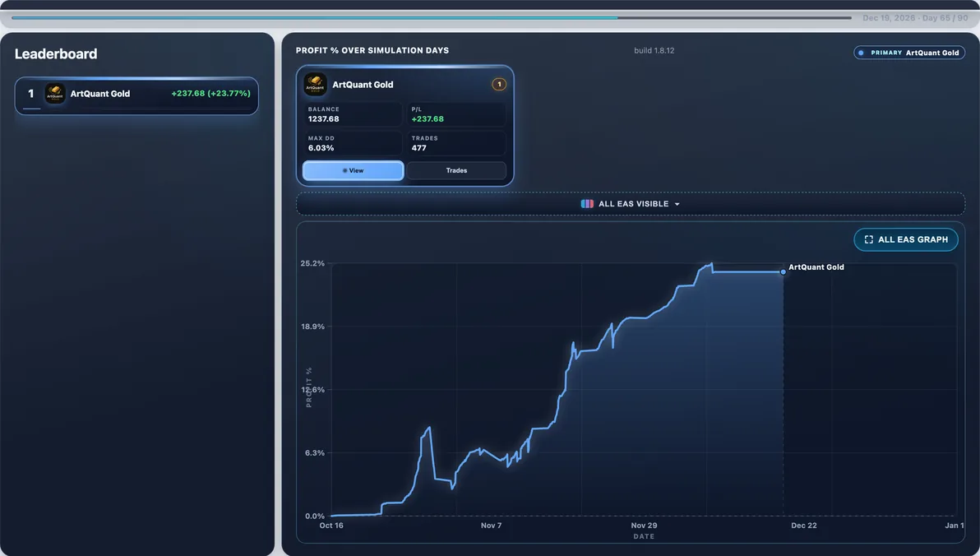Click the 6.3% y-axis label
980x556 pixels.
[x=314, y=453]
